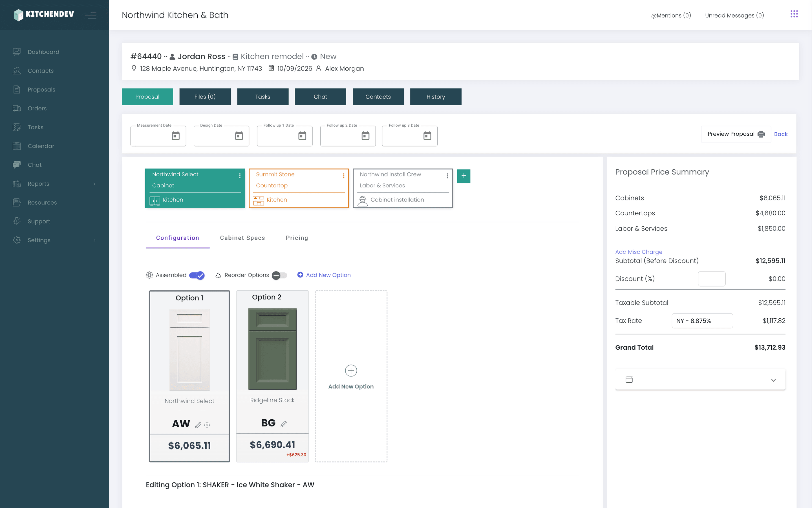Screen dimensions: 812x508
Task: Select the Option 2 green door thumbnail
Action: point(272,349)
